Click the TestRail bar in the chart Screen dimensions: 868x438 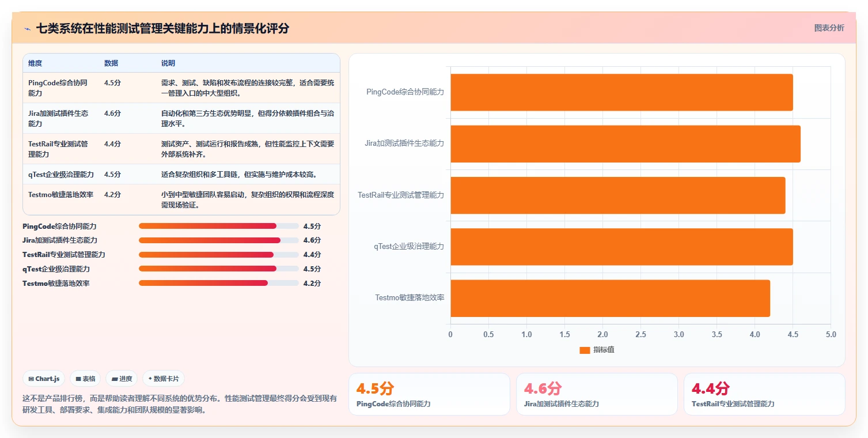tap(617, 195)
